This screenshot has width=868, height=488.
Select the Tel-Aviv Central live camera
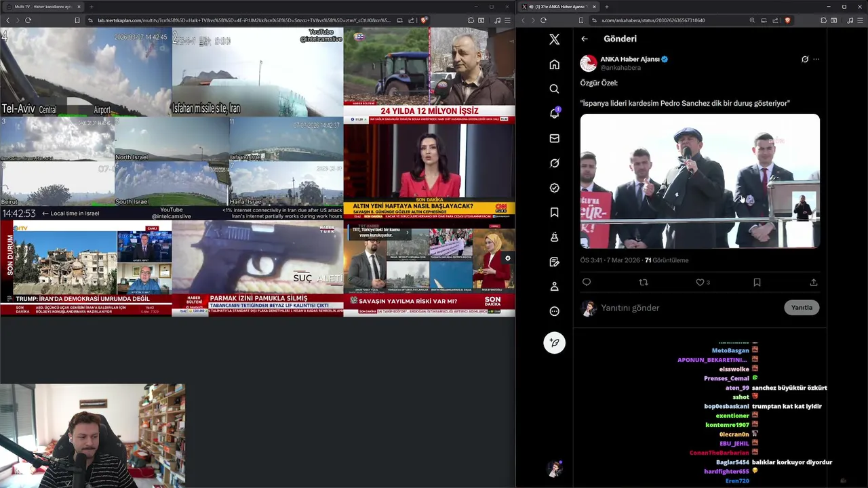85,72
